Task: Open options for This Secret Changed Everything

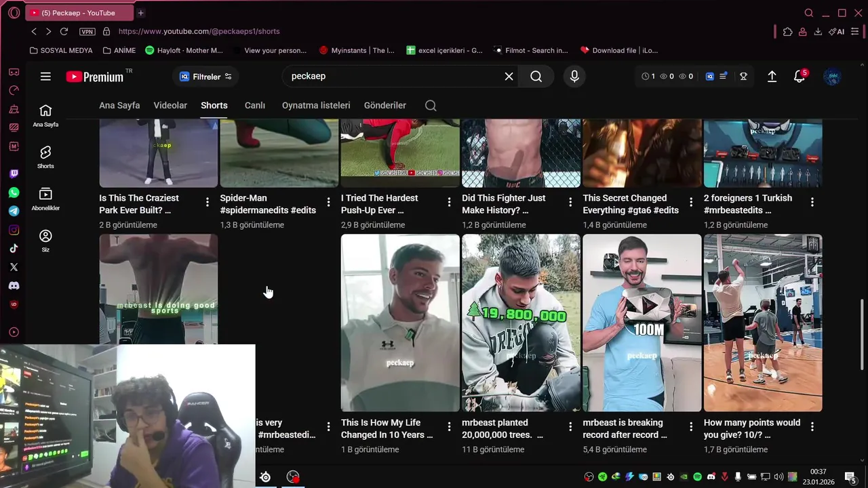Action: (x=691, y=202)
